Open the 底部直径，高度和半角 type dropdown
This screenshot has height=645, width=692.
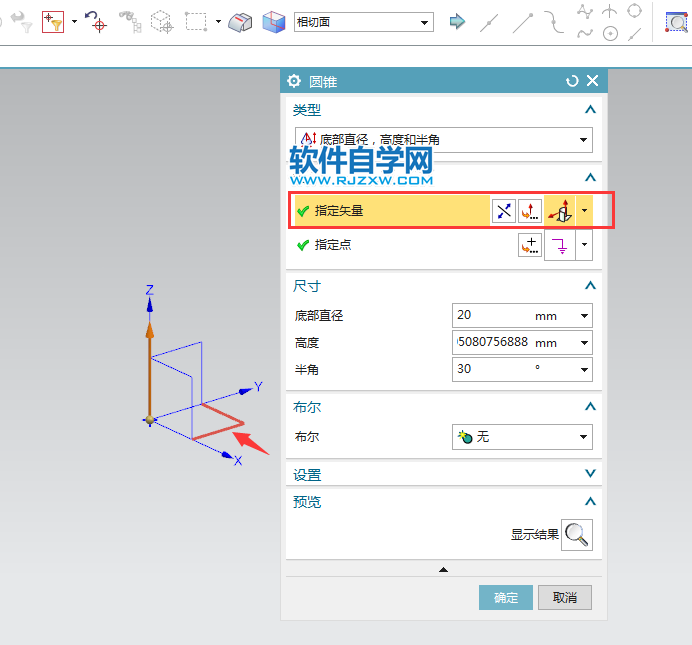coord(444,140)
